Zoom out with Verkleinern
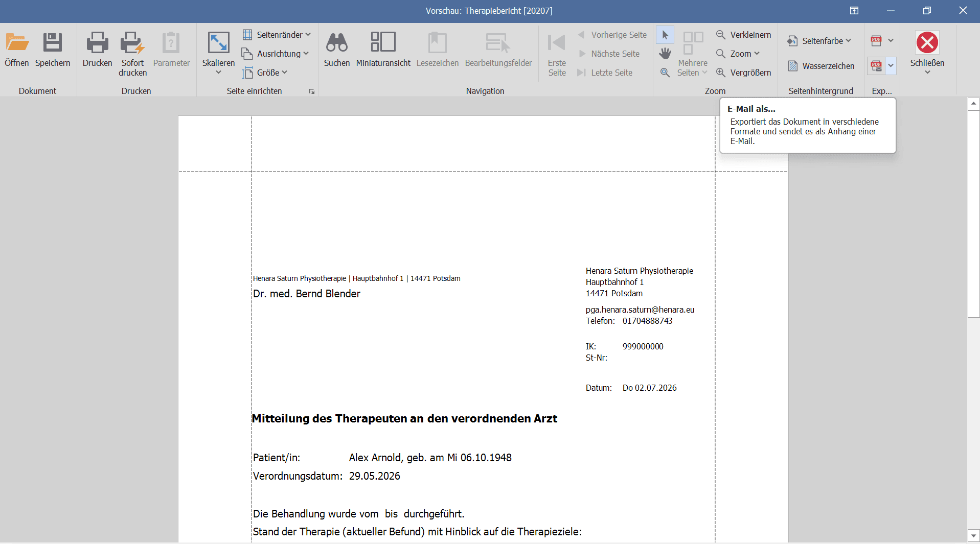Viewport: 980px width, 544px height. tap(744, 35)
